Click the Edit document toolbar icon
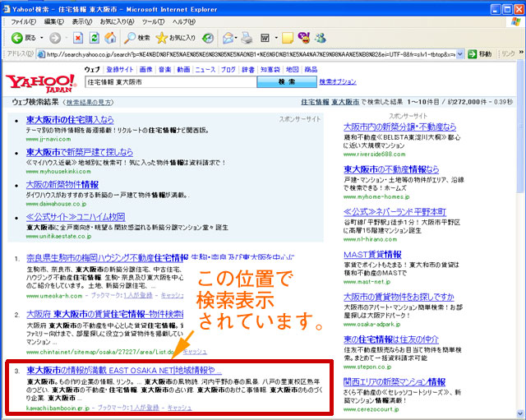 (x=265, y=38)
